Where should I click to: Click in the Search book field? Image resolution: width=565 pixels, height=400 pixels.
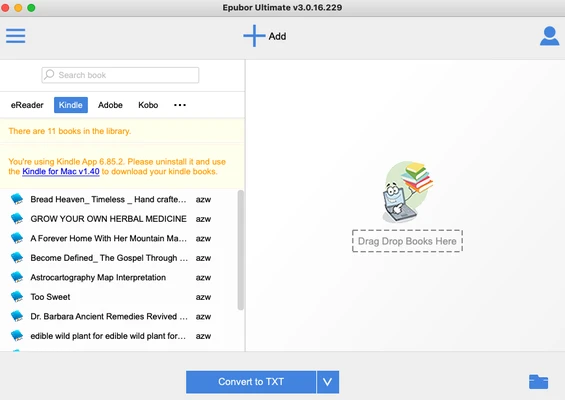pyautogui.click(x=120, y=75)
